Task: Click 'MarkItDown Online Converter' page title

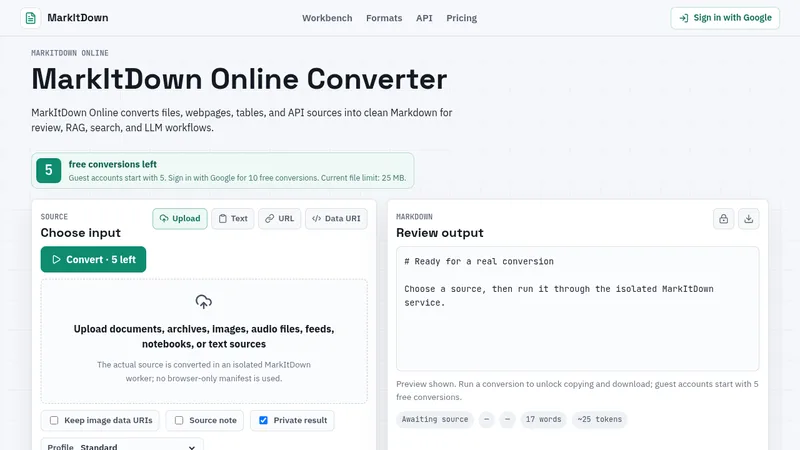Action: (239, 79)
